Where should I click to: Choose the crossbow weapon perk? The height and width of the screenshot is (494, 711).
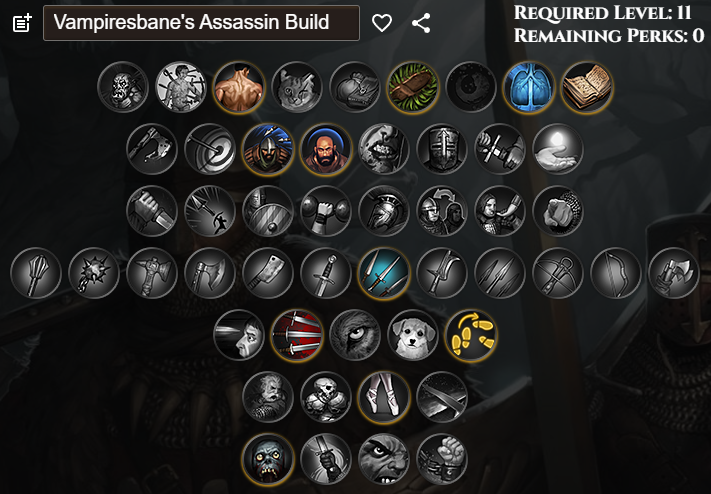coord(558,273)
